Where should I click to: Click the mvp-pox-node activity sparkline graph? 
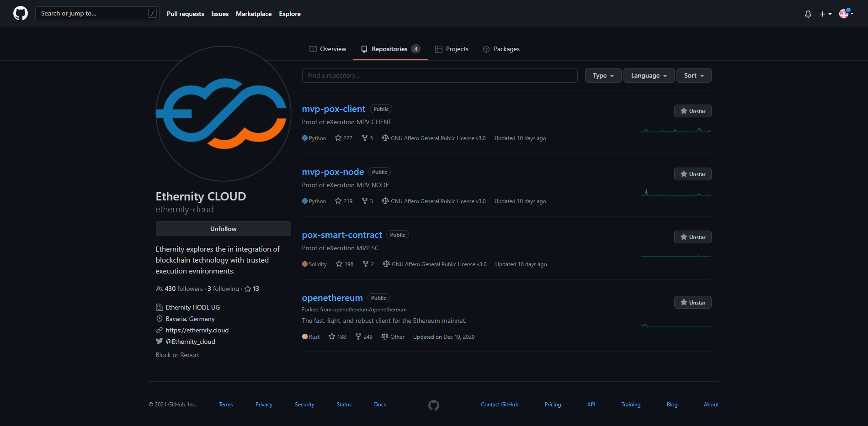pyautogui.click(x=676, y=193)
